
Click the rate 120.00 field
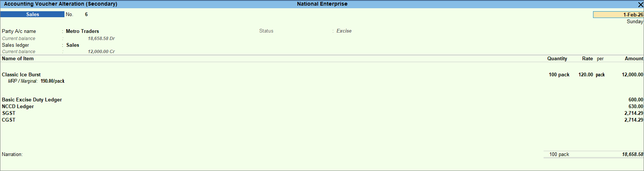(585, 75)
